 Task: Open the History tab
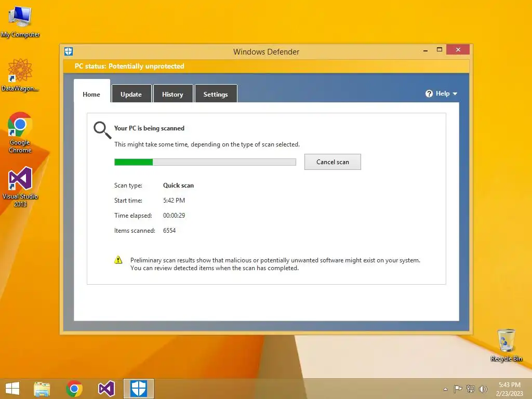[172, 95]
